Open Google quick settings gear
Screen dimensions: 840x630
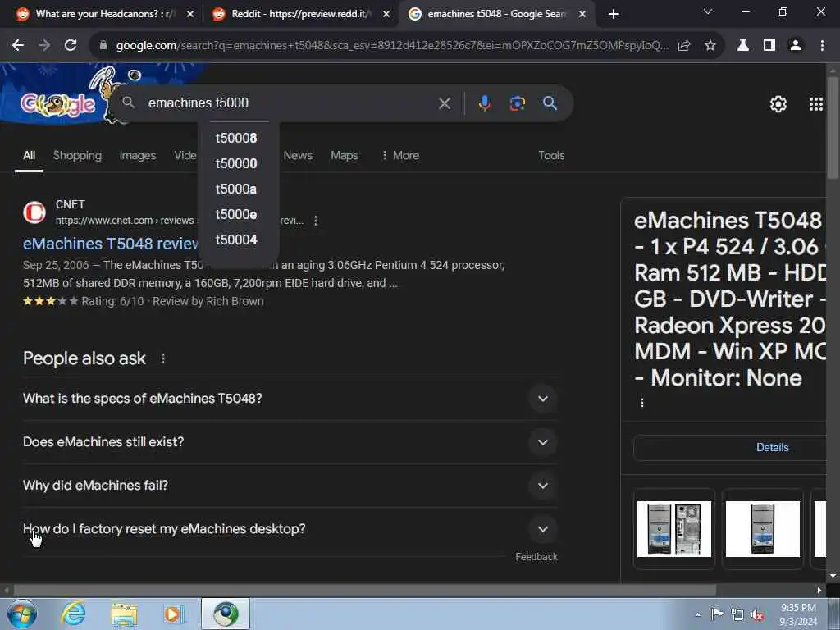[778, 104]
